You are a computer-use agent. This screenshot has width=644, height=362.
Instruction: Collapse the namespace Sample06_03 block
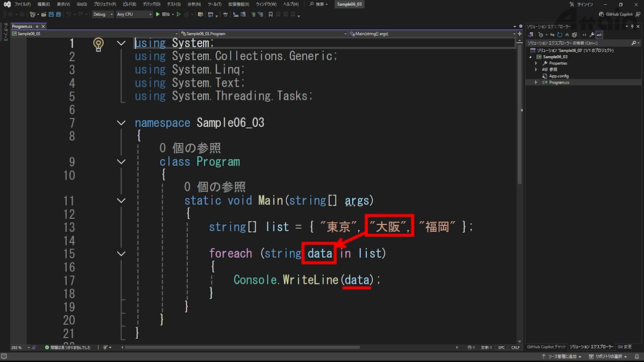tap(121, 122)
